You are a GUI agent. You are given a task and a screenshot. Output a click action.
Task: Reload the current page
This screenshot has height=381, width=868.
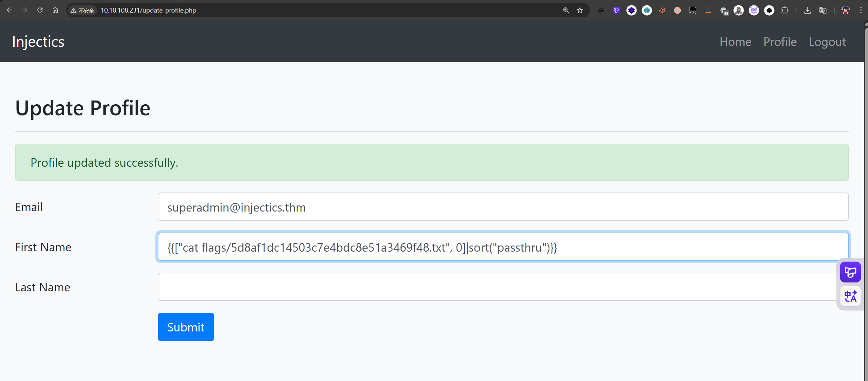(40, 10)
